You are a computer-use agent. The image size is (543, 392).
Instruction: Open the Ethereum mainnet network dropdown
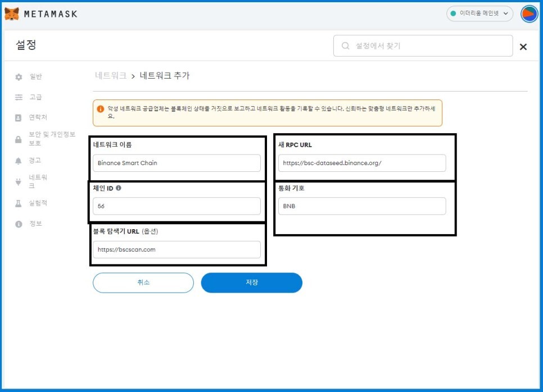coord(479,13)
